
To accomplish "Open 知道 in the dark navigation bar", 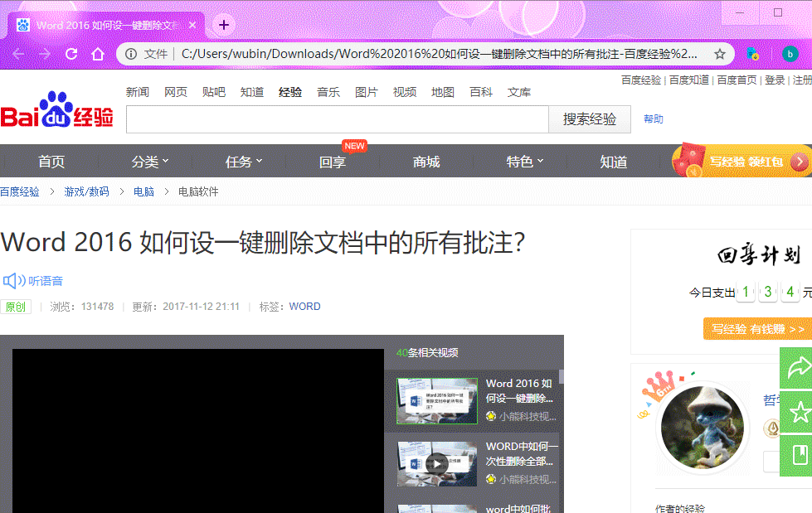I will click(614, 162).
